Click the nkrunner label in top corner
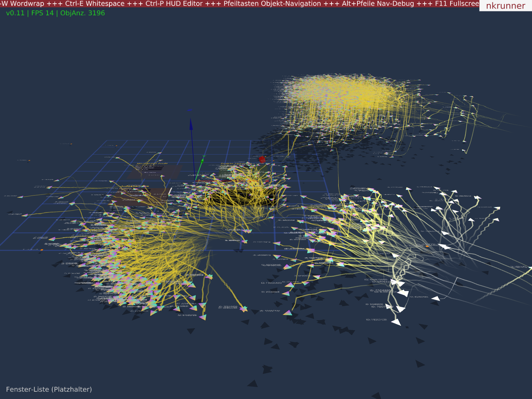This screenshot has height=399, width=532. [x=505, y=6]
